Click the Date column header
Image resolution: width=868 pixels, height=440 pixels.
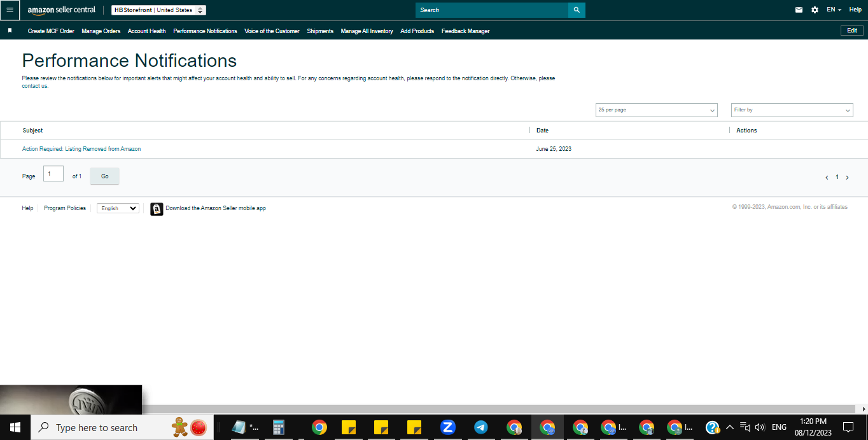542,131
